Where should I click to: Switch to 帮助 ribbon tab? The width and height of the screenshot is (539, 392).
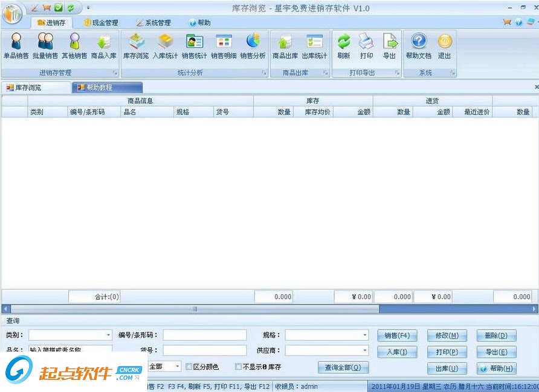click(x=200, y=23)
